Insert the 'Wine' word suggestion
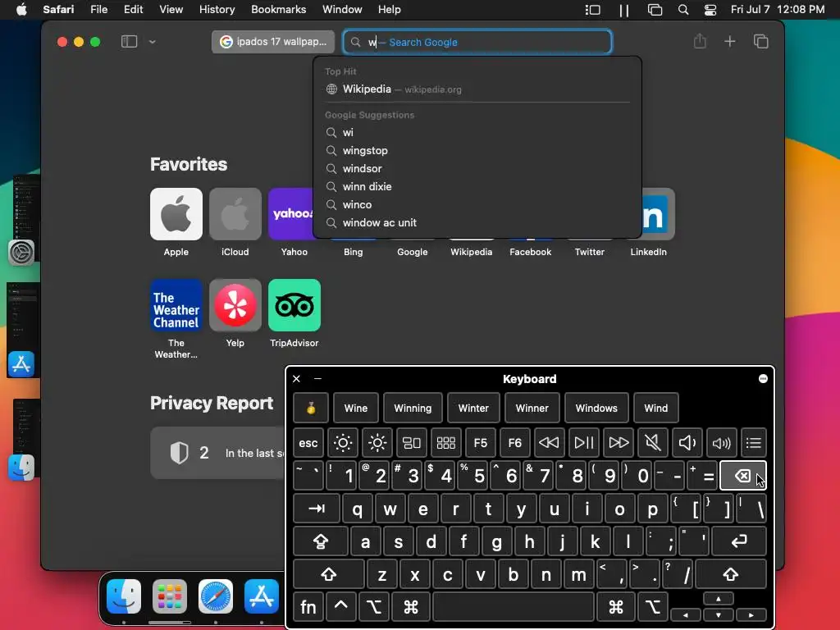The image size is (840, 630). 356,409
